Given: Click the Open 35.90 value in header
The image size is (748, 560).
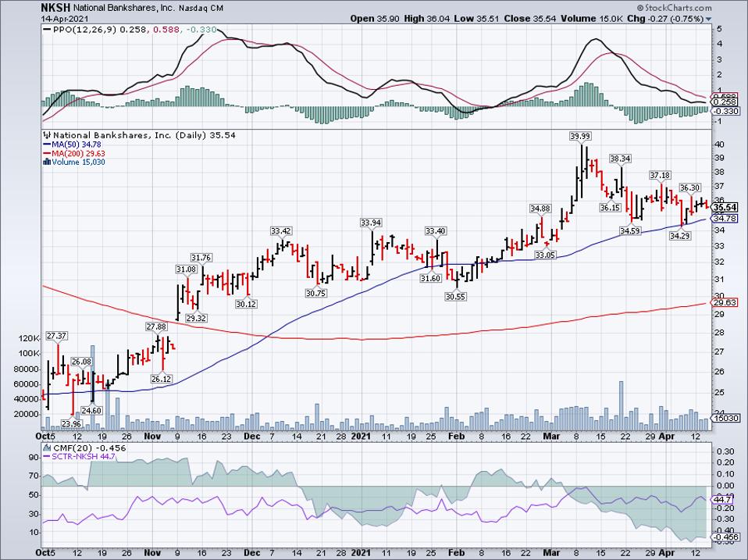Looking at the screenshot, I should coord(374,19).
